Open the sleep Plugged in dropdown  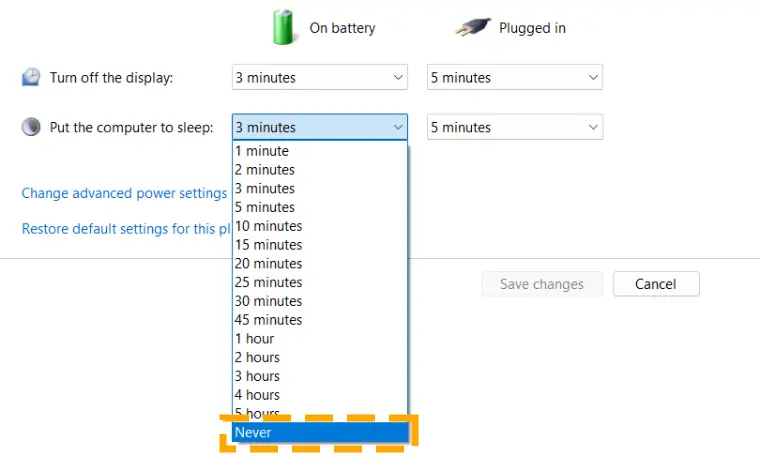[x=515, y=127]
